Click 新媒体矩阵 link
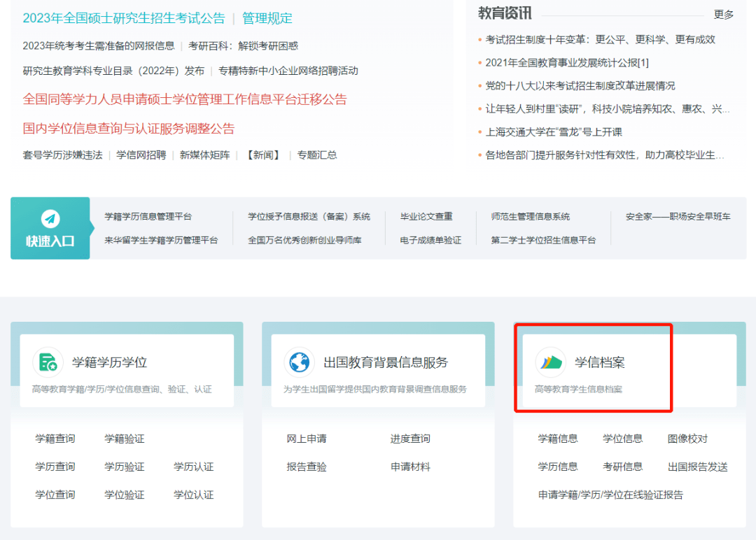 coord(204,155)
